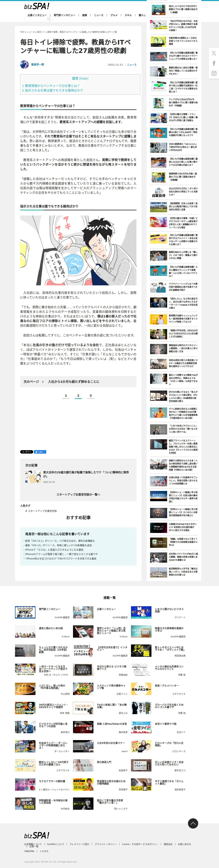Open bizSPA!について footer link

[55, 844]
